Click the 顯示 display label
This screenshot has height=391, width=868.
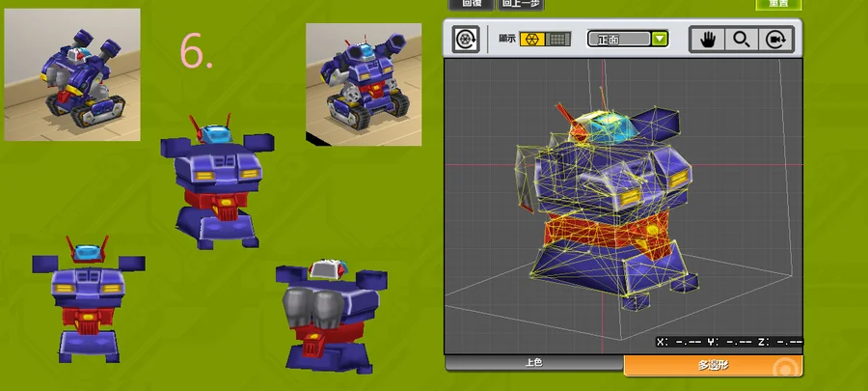(x=507, y=40)
